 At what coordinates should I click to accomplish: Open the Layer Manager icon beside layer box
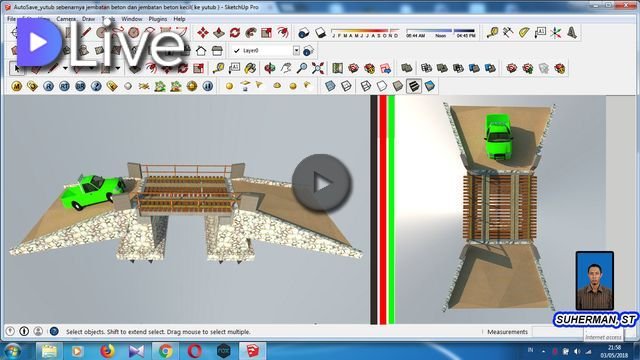tap(309, 51)
